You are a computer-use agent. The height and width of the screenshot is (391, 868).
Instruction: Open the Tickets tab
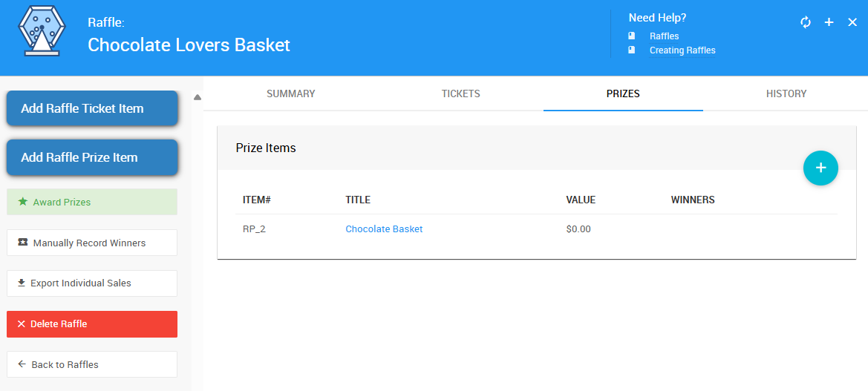(x=460, y=93)
